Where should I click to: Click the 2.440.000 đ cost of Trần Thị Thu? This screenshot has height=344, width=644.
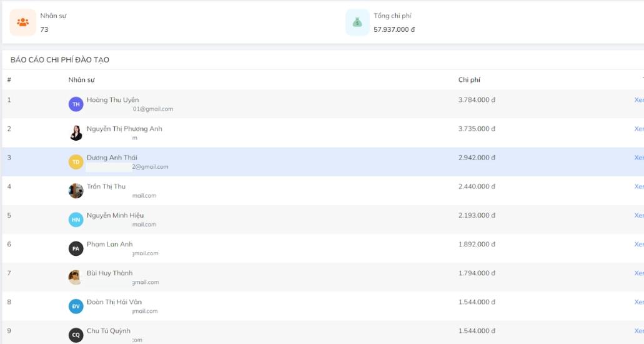tap(477, 186)
